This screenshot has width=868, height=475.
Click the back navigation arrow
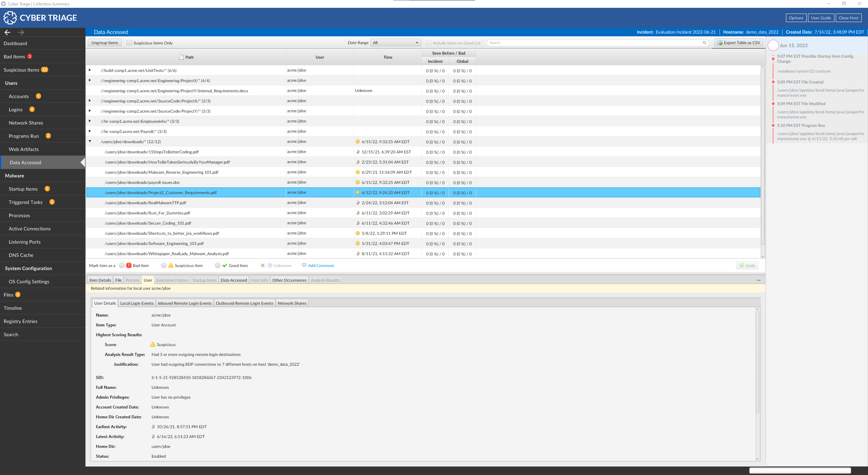click(7, 32)
